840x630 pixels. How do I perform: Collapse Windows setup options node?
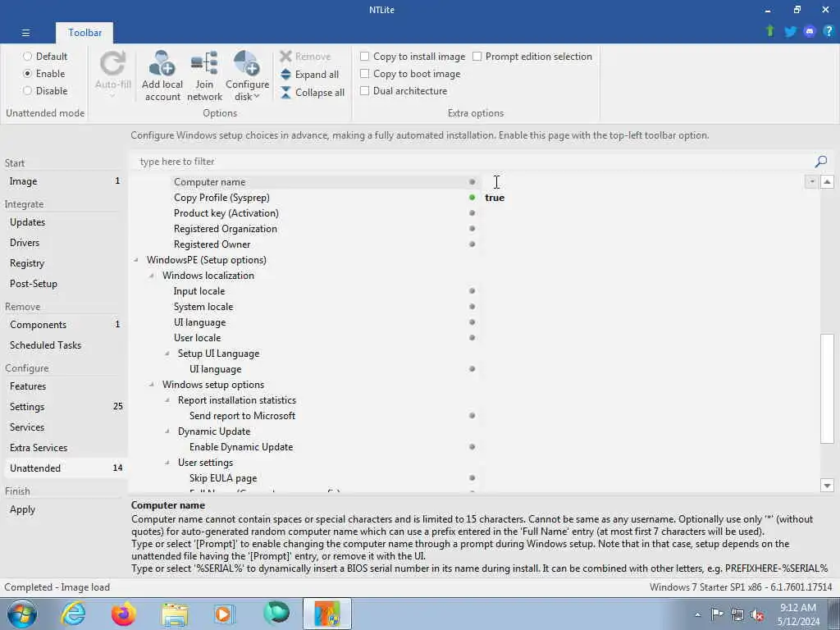click(152, 385)
